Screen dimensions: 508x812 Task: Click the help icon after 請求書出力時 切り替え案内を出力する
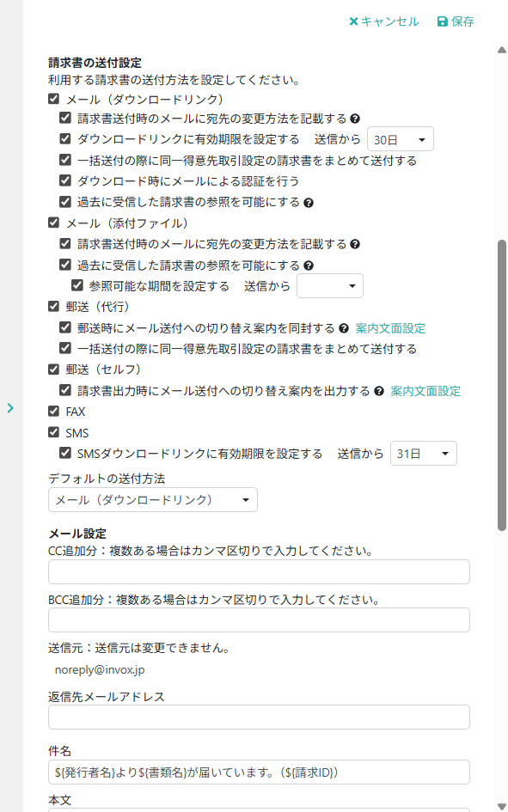pyautogui.click(x=379, y=391)
